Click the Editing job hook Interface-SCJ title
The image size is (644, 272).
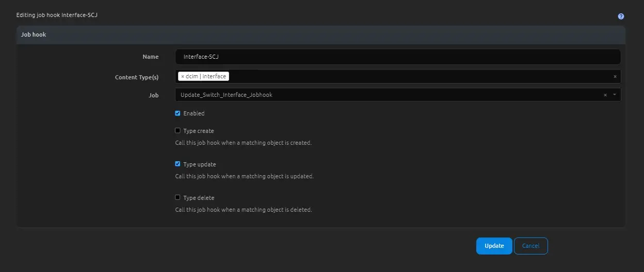click(x=57, y=15)
